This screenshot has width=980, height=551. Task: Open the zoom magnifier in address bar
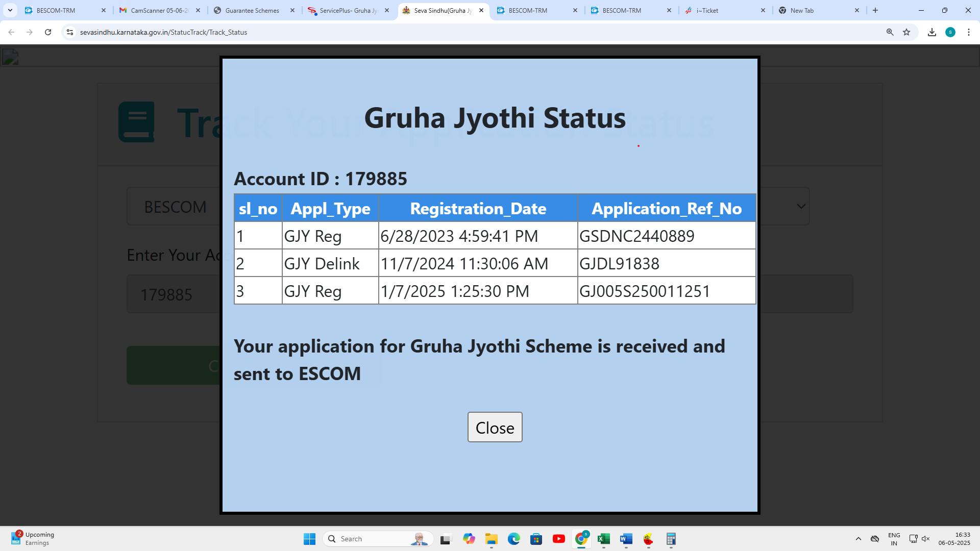click(890, 32)
